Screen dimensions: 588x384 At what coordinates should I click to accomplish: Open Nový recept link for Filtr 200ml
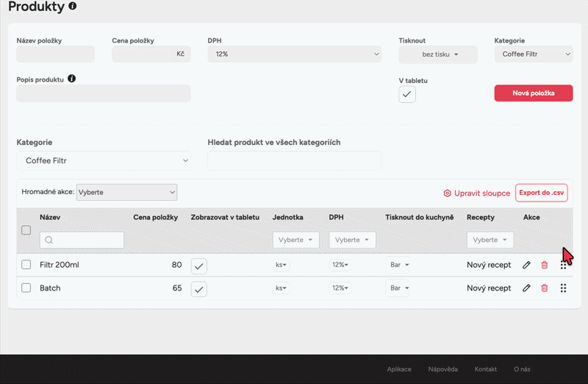click(x=489, y=265)
